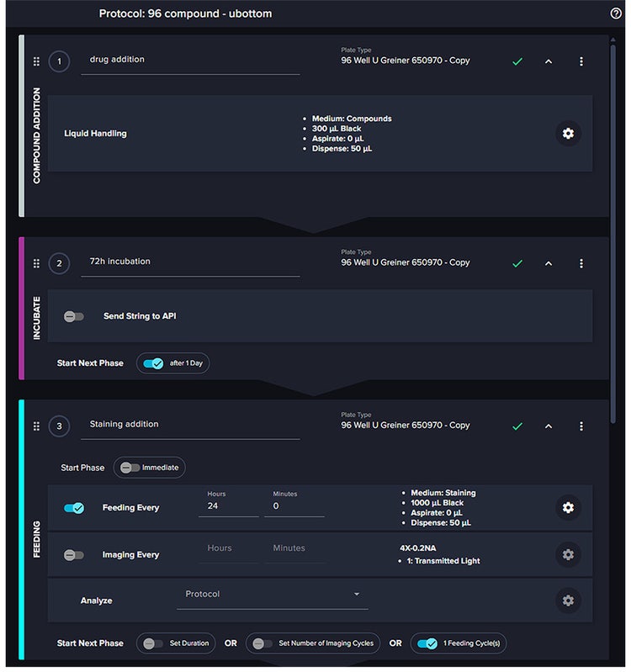Toggle the after 1 Day option
631x672 pixels.
pos(153,363)
